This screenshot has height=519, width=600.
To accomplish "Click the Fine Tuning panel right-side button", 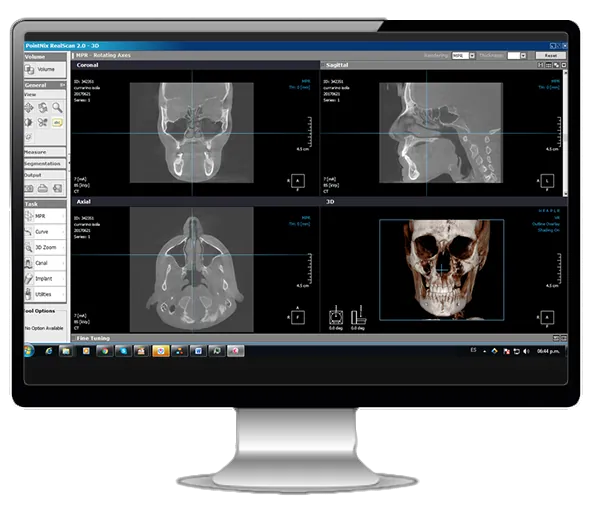I will [x=564, y=338].
